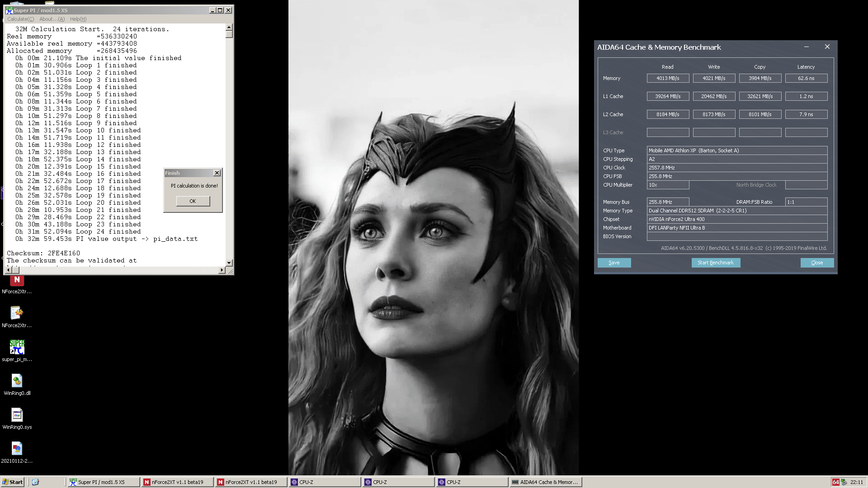The height and width of the screenshot is (488, 868).
Task: Launch the super_pi_mod desktop shortcut
Action: click(x=17, y=347)
